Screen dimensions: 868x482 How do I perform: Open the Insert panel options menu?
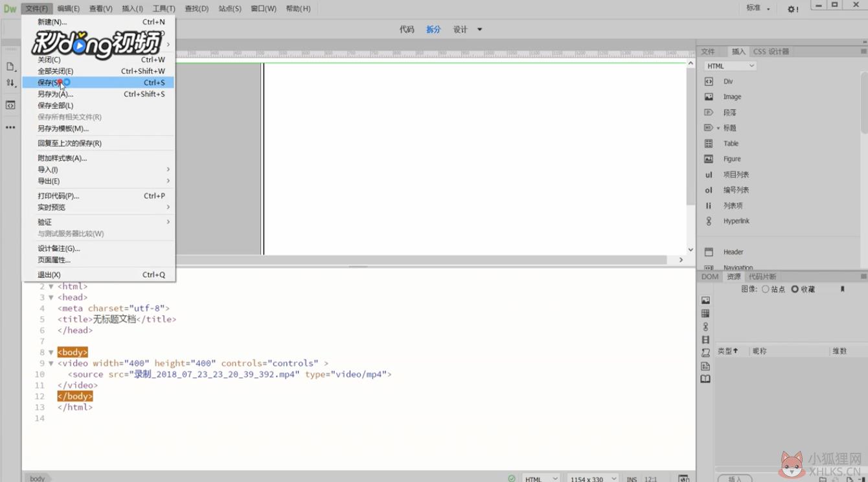click(x=863, y=51)
